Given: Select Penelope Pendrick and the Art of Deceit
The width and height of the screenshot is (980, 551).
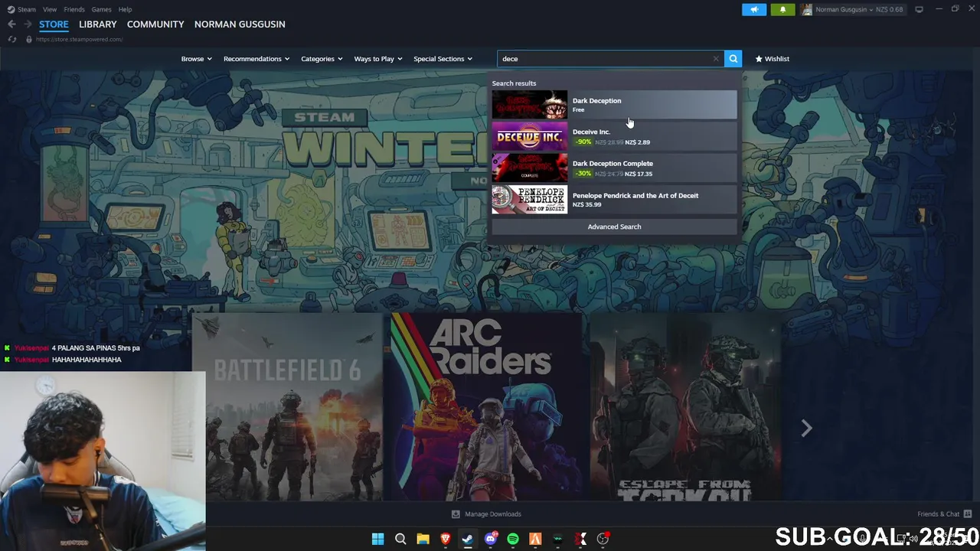Looking at the screenshot, I should coord(614,200).
